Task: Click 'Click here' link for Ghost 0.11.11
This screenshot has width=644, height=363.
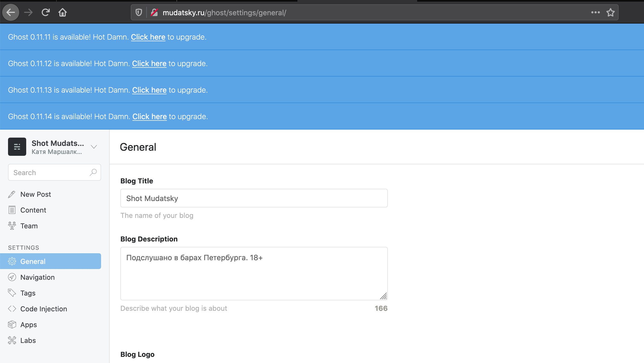Action: (x=148, y=37)
